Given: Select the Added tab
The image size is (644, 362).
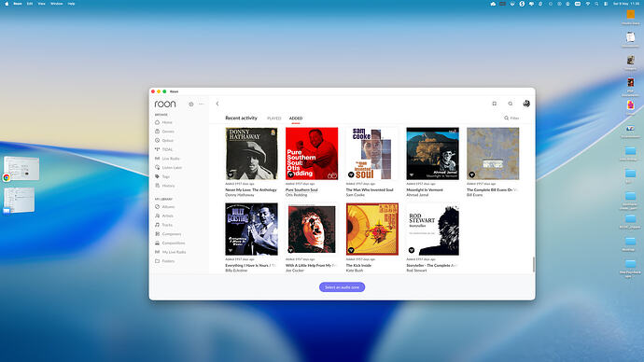Looking at the screenshot, I should pyautogui.click(x=296, y=118).
